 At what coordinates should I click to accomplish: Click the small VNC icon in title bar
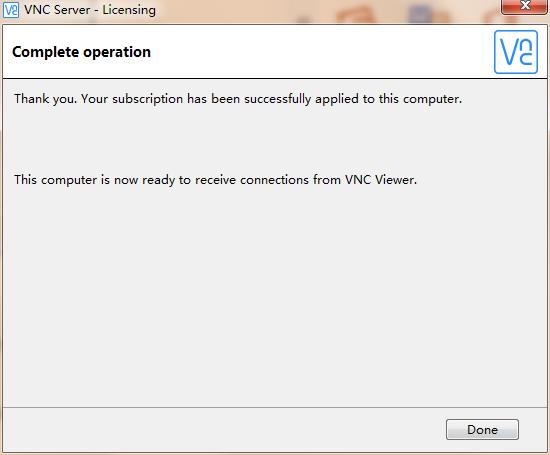point(11,10)
